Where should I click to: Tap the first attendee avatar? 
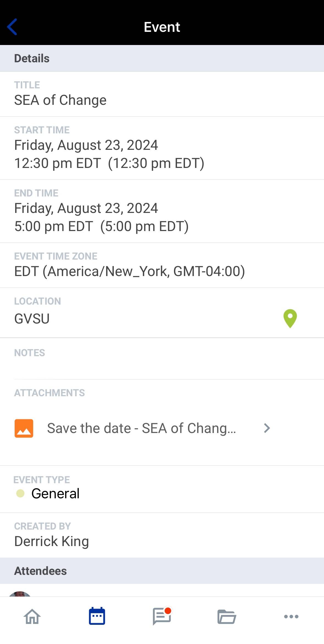click(20, 594)
